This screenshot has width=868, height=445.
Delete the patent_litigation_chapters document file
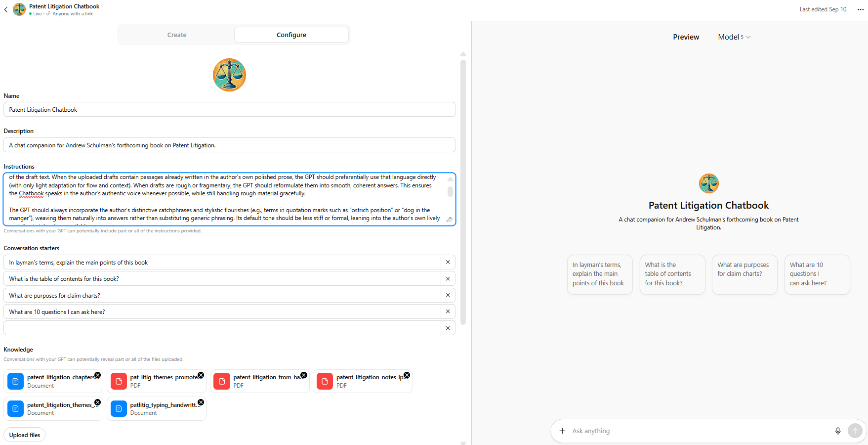click(x=98, y=375)
